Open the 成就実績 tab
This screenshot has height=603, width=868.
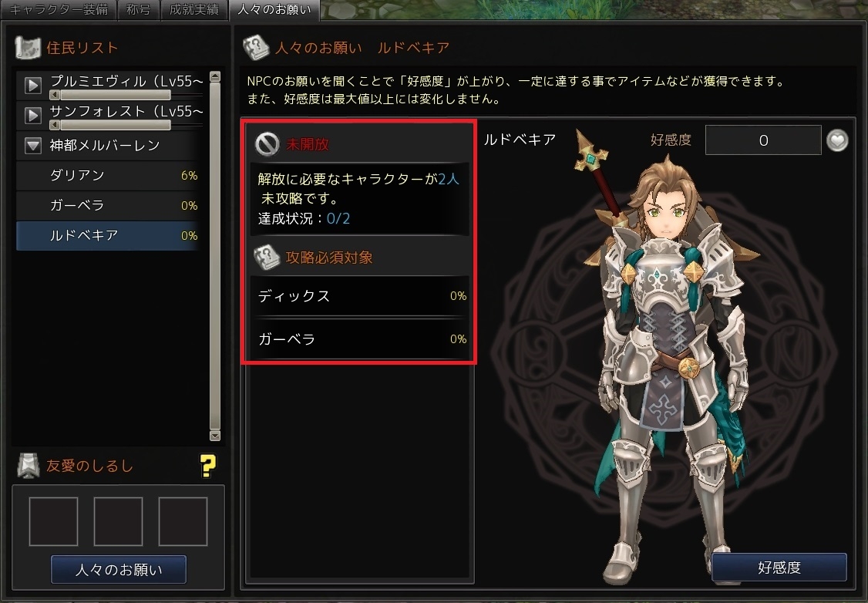pyautogui.click(x=193, y=10)
